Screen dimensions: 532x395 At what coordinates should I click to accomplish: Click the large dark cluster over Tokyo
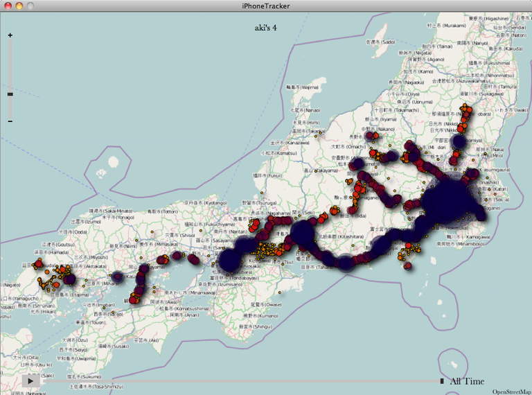click(x=451, y=200)
